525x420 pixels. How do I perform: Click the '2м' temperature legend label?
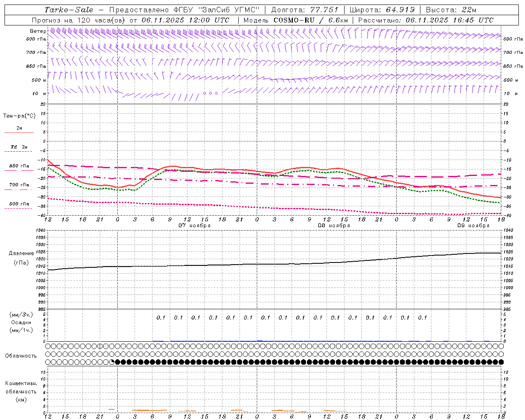[x=19, y=128]
